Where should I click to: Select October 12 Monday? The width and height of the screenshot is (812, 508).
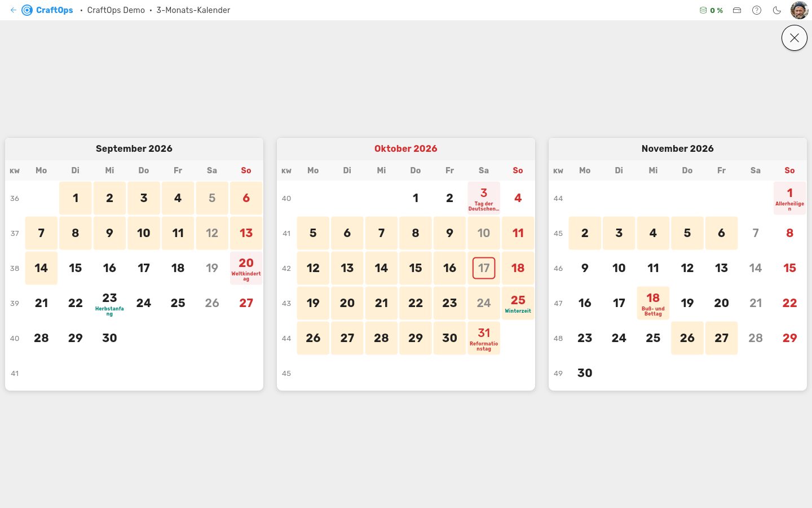[x=313, y=268]
